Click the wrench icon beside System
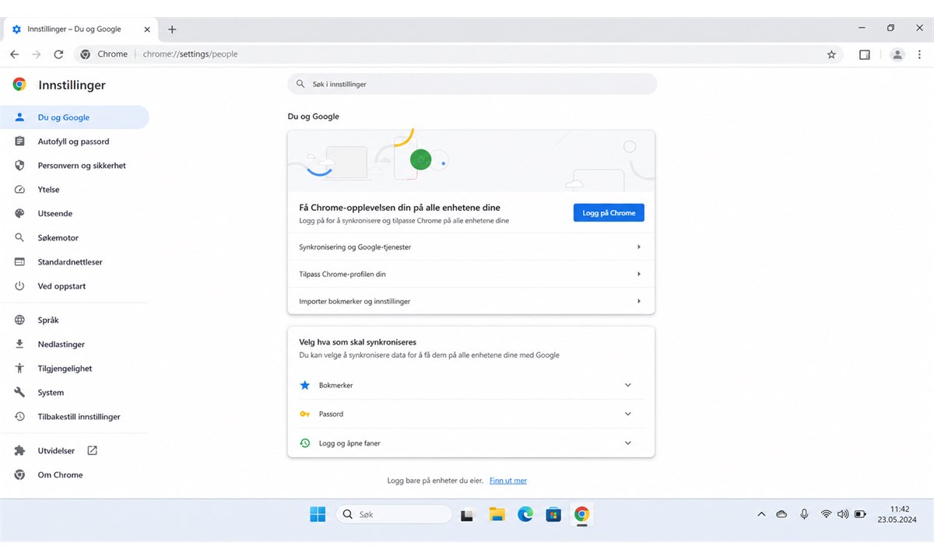 [x=20, y=393]
